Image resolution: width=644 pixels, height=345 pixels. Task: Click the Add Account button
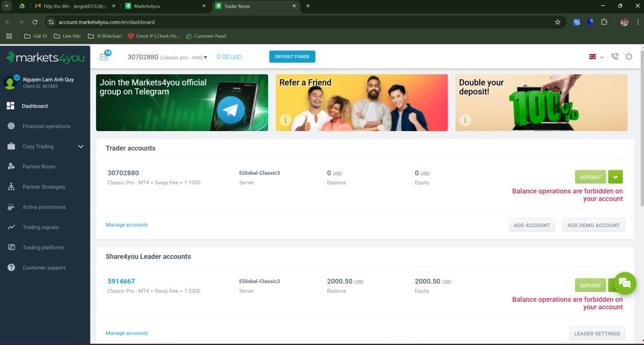tap(532, 225)
